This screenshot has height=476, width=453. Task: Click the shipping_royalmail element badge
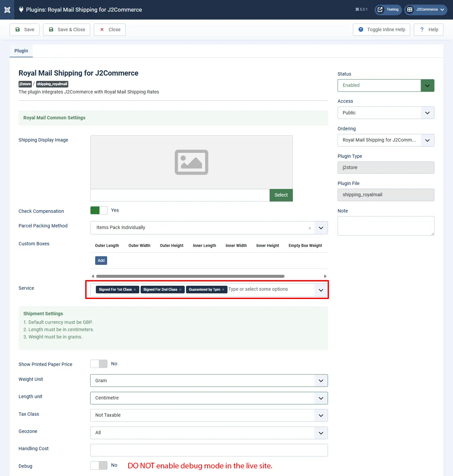52,84
